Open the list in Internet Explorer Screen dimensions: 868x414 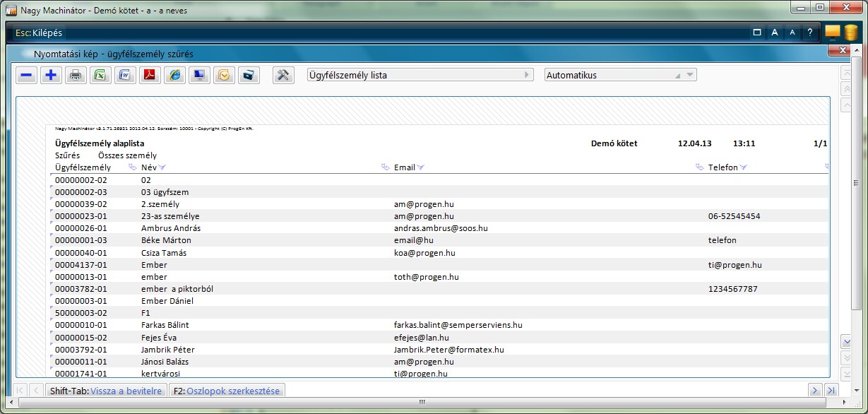174,76
